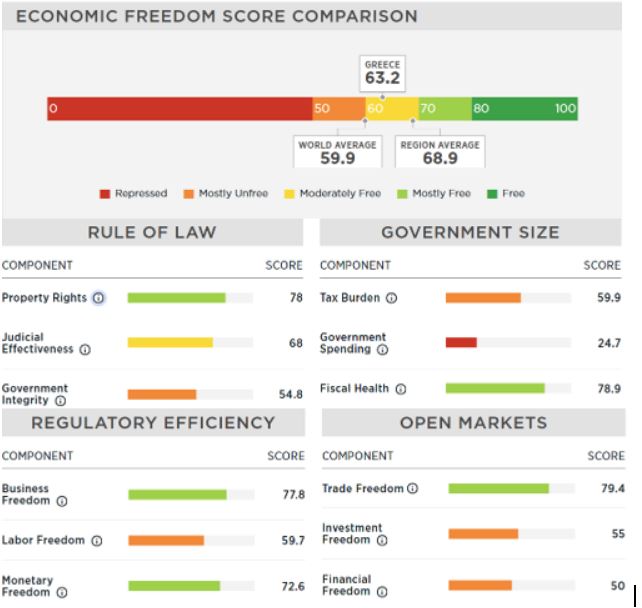The width and height of the screenshot is (642, 608).
Task: Click the Monetary Freedom info icon
Action: (x=62, y=593)
